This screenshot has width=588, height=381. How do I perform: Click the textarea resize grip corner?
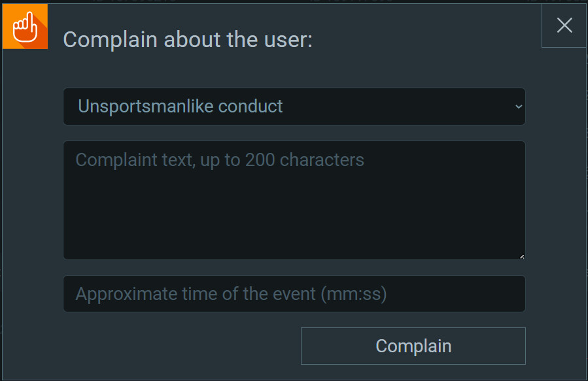[x=521, y=256]
